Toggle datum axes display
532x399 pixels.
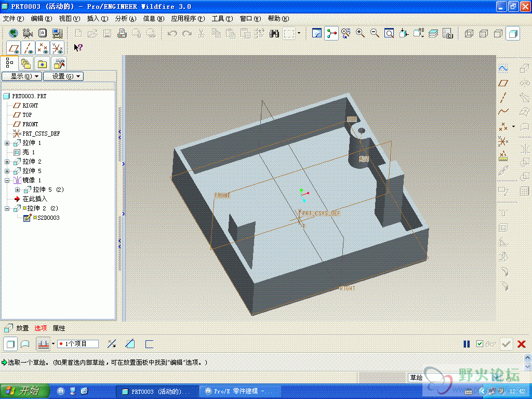(x=28, y=48)
